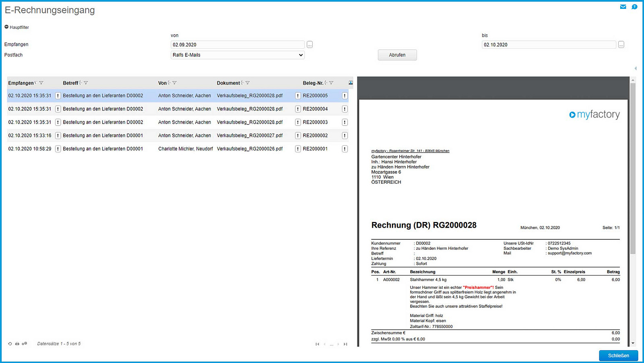Filter the Von column
Image resolution: width=644 pixels, height=363 pixels.
(x=174, y=83)
